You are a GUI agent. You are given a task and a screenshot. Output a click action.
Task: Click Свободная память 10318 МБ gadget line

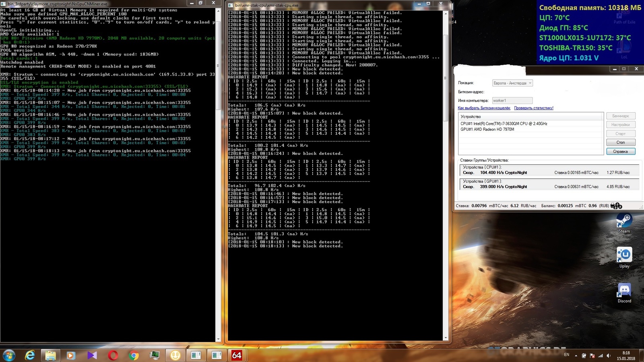590,8
